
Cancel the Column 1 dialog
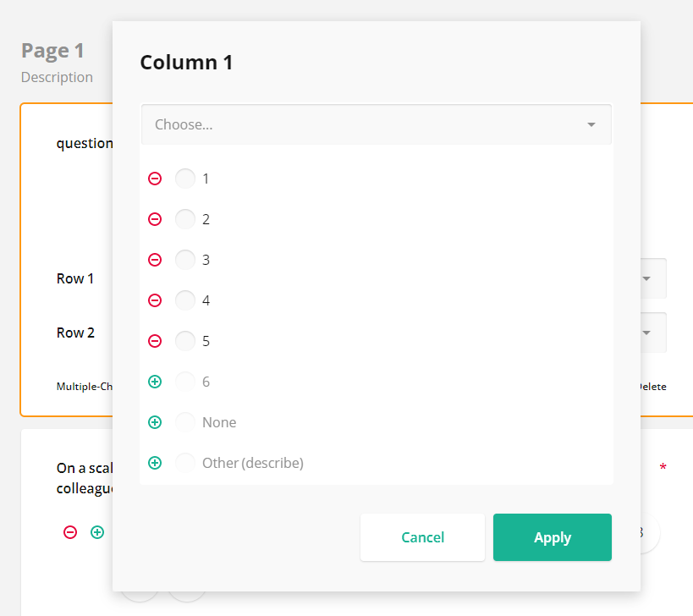422,537
